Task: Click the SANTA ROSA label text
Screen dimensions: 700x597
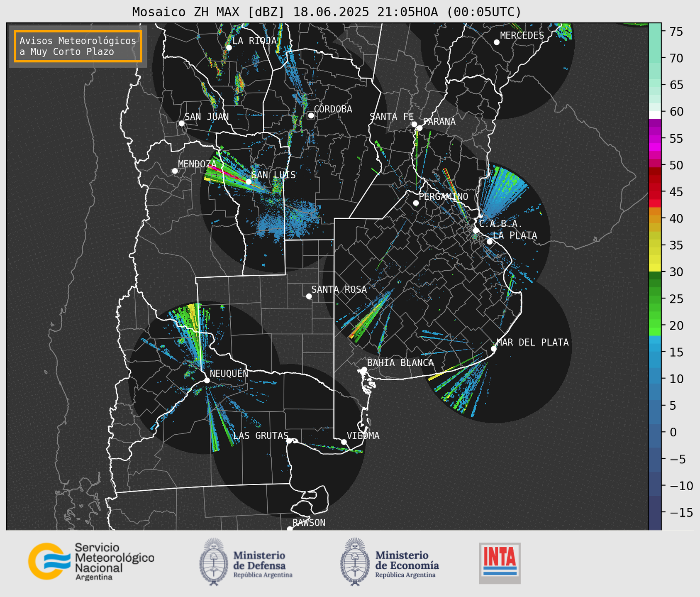Action: pos(339,289)
